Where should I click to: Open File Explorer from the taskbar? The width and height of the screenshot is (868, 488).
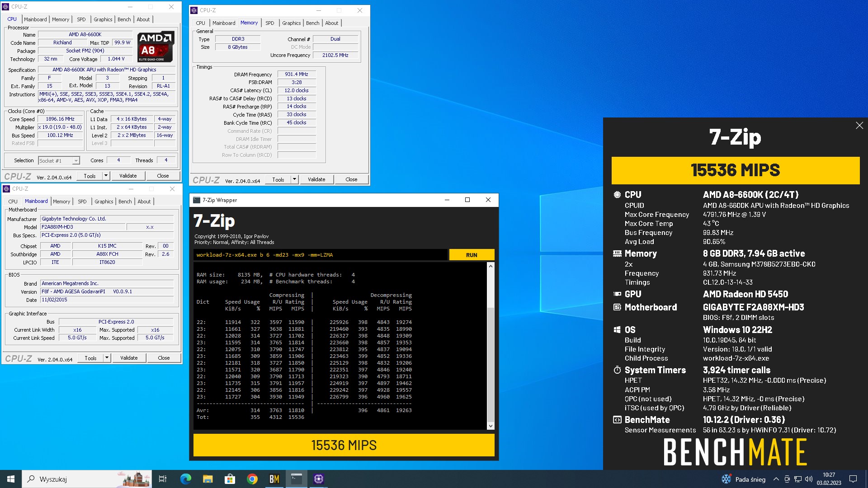pyautogui.click(x=208, y=479)
